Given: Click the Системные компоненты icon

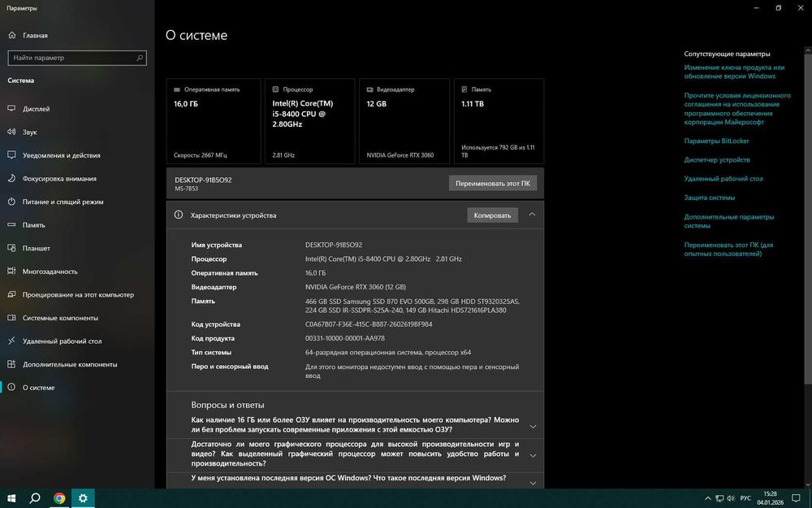Looking at the screenshot, I should pos(11,318).
